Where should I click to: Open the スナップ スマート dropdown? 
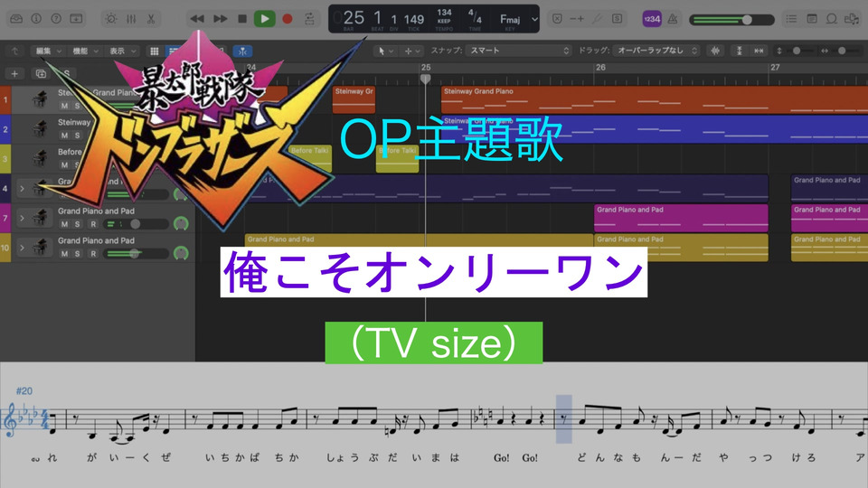[519, 51]
